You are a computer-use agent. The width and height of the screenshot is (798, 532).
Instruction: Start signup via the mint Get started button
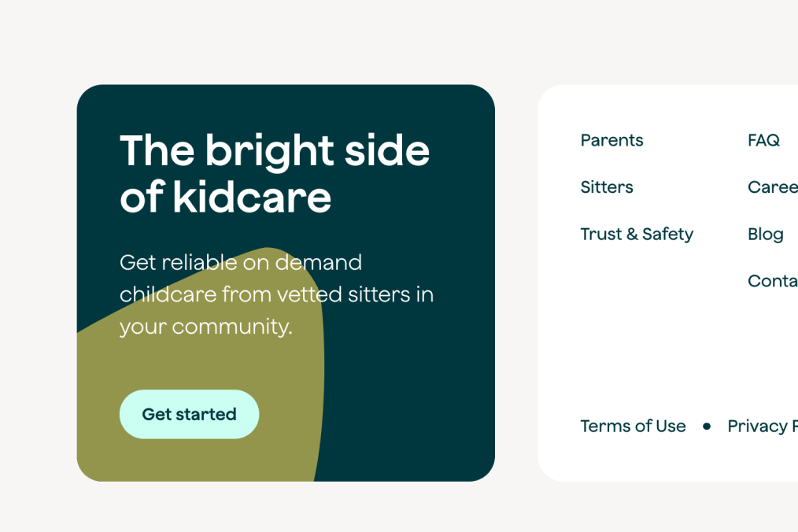(189, 414)
